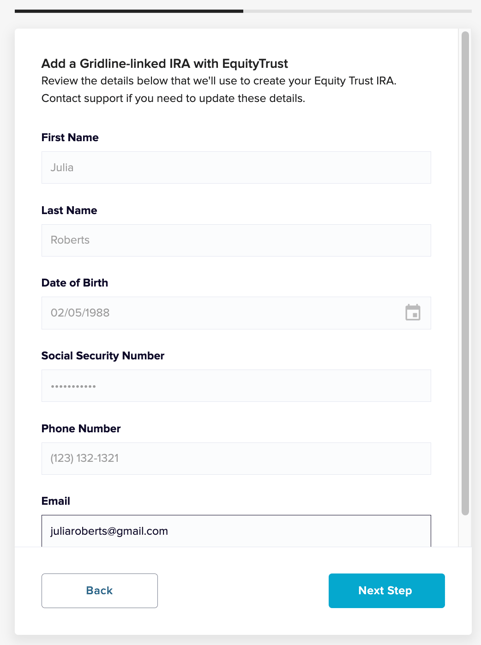The image size is (481, 645).
Task: Click the light unfilled part of progress bar
Action: [358, 11]
